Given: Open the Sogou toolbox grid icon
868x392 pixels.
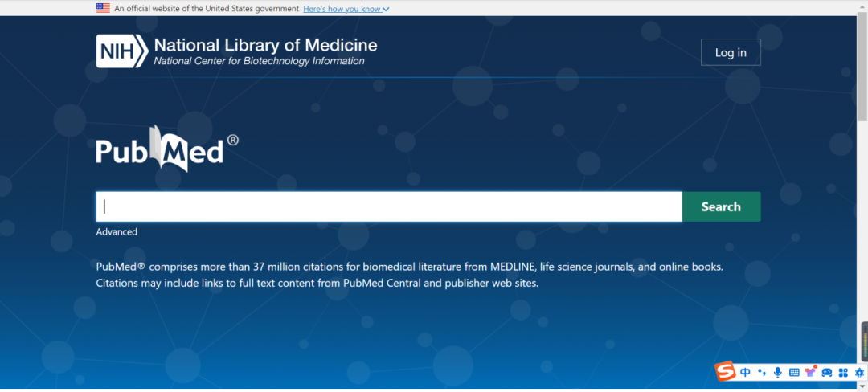Looking at the screenshot, I should 844,373.
